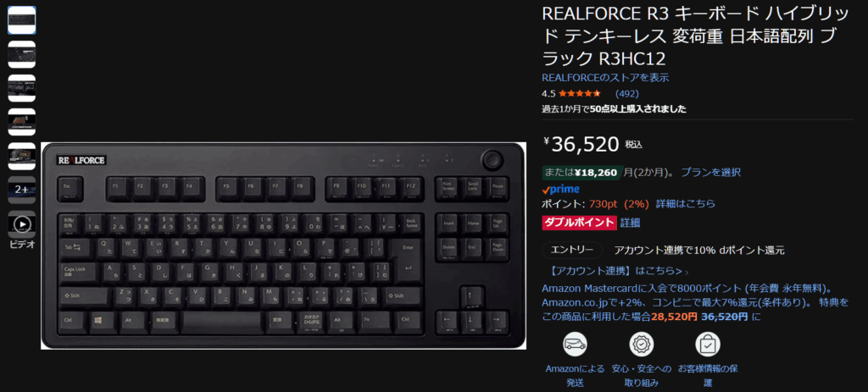Select the first product image thumbnail
Viewport: 868px width, 392px height.
point(21,20)
